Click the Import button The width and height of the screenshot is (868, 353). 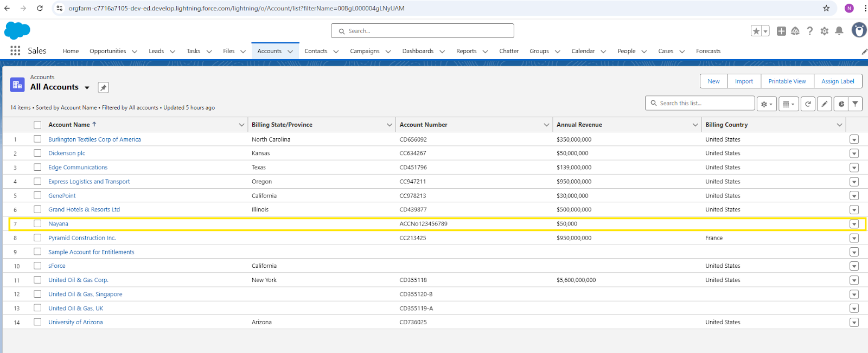coord(744,81)
